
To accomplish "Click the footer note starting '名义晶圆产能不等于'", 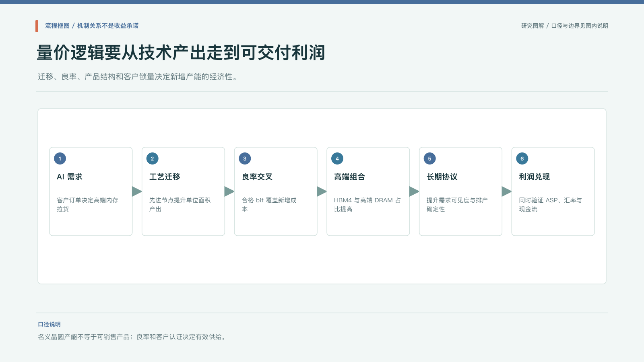I will [133, 337].
